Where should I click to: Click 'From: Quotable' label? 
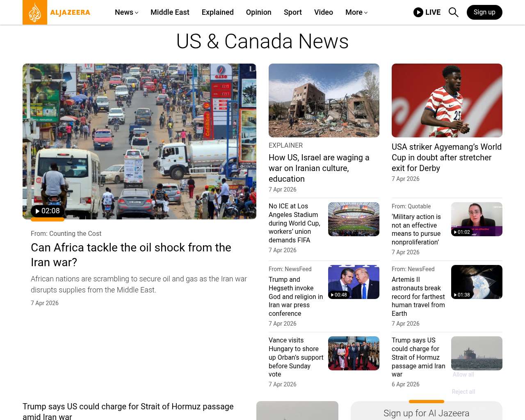click(411, 206)
